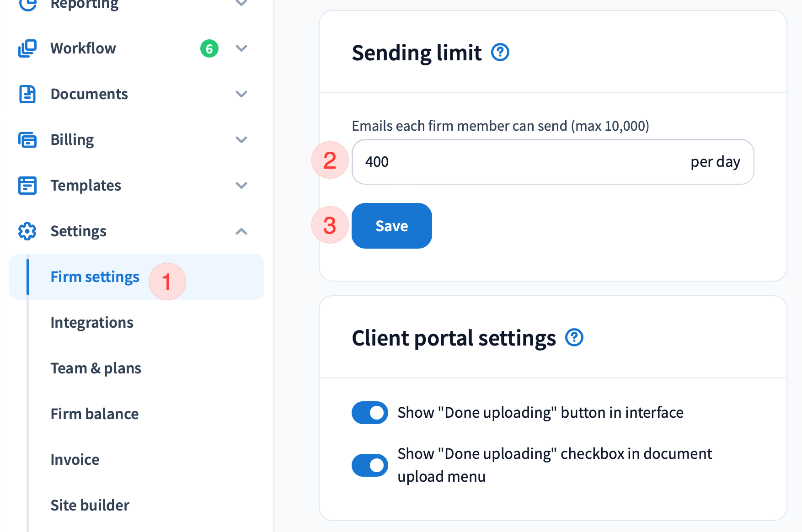Click the Templates sidebar icon
Image resolution: width=802 pixels, height=532 pixels.
[27, 186]
